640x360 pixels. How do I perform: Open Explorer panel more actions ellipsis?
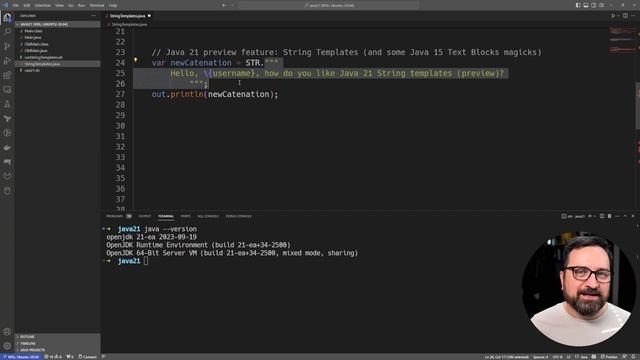(94, 16)
